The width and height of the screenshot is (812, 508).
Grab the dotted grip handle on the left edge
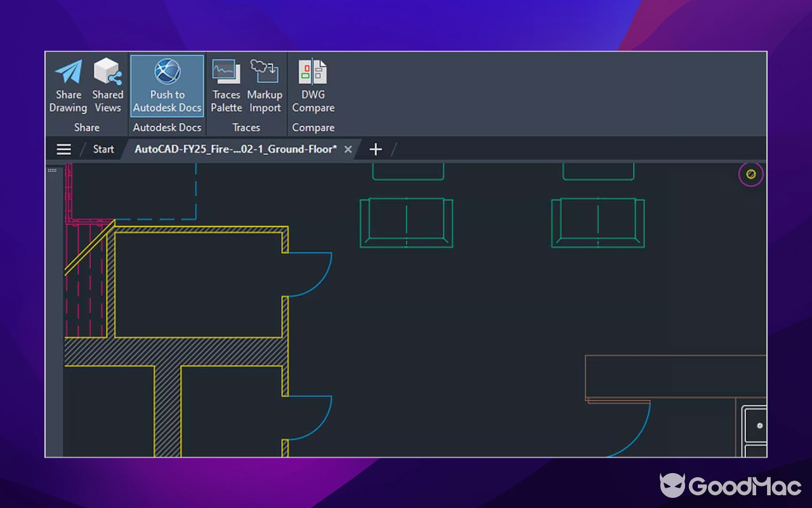click(x=52, y=170)
